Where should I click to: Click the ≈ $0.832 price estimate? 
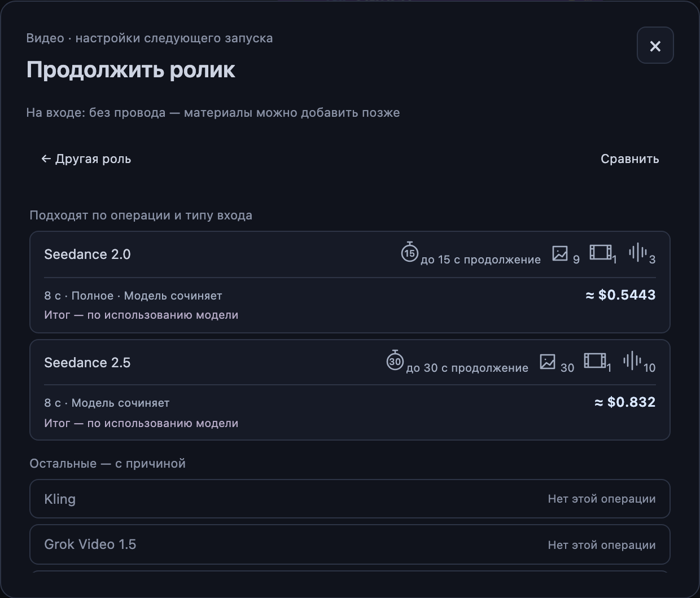(625, 402)
